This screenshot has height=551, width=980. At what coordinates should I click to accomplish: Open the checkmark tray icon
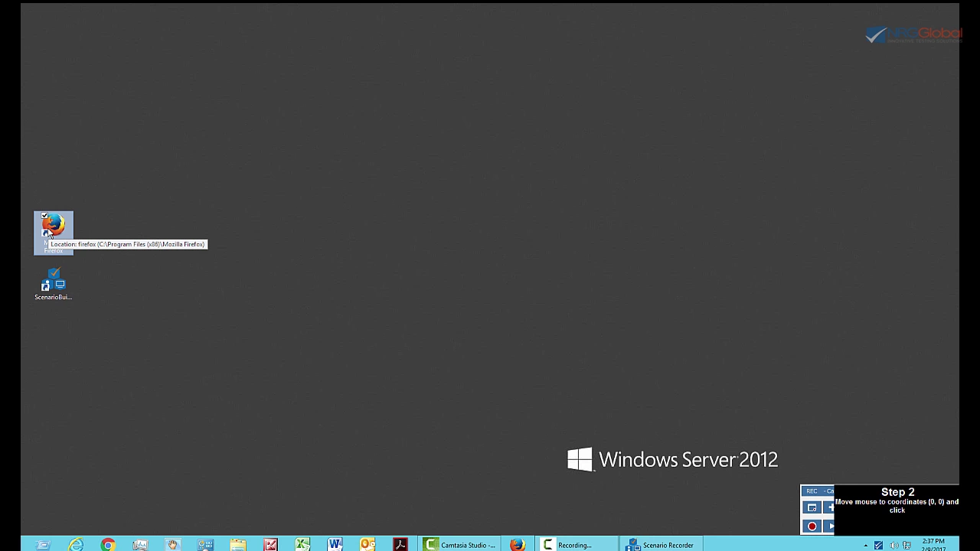878,546
